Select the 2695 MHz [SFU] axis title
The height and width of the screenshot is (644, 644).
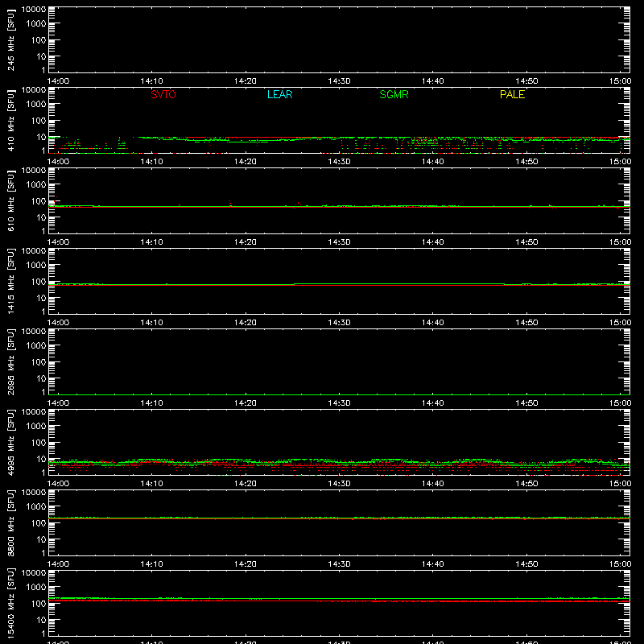(x=11, y=361)
